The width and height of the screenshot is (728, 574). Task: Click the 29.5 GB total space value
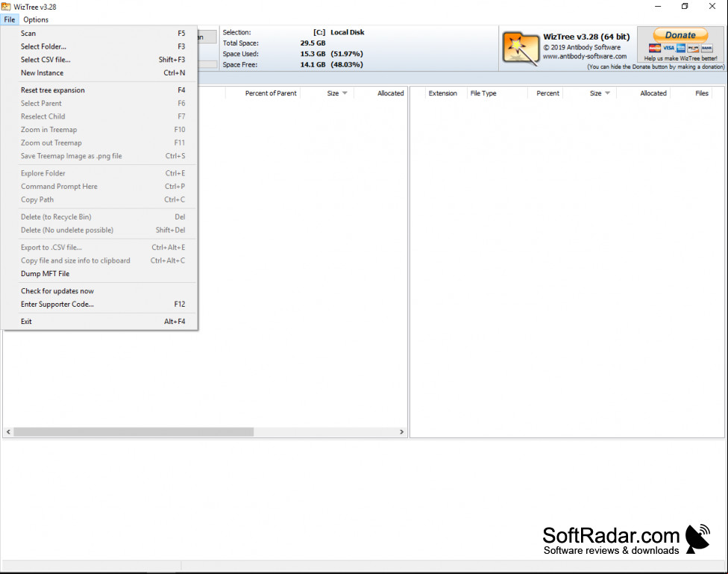click(313, 43)
